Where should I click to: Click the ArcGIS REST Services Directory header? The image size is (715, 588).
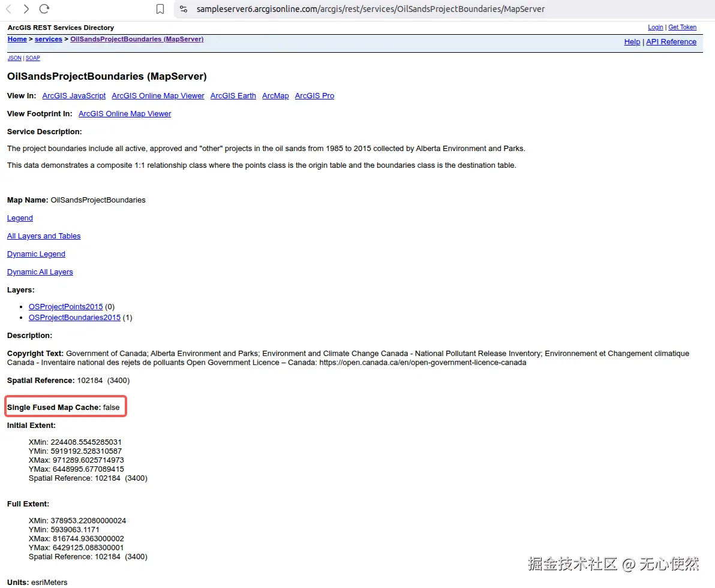pos(61,28)
